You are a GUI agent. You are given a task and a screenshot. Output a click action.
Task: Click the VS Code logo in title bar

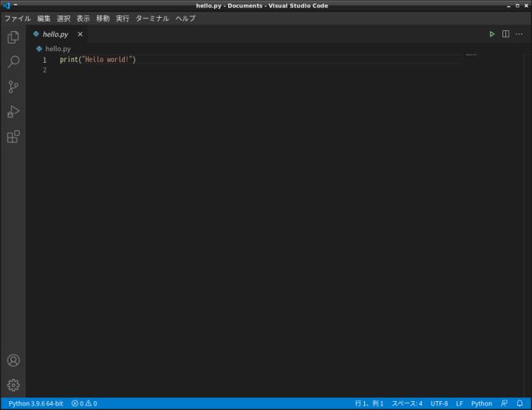coord(6,6)
